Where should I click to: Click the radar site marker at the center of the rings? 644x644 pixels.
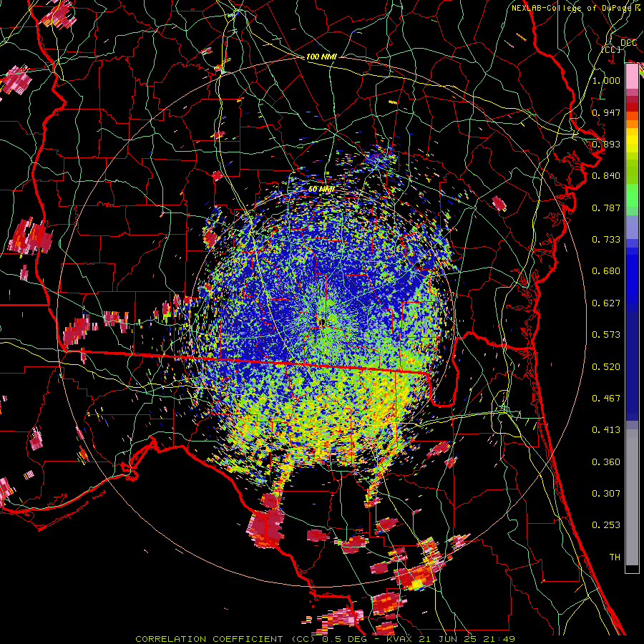tap(322, 323)
